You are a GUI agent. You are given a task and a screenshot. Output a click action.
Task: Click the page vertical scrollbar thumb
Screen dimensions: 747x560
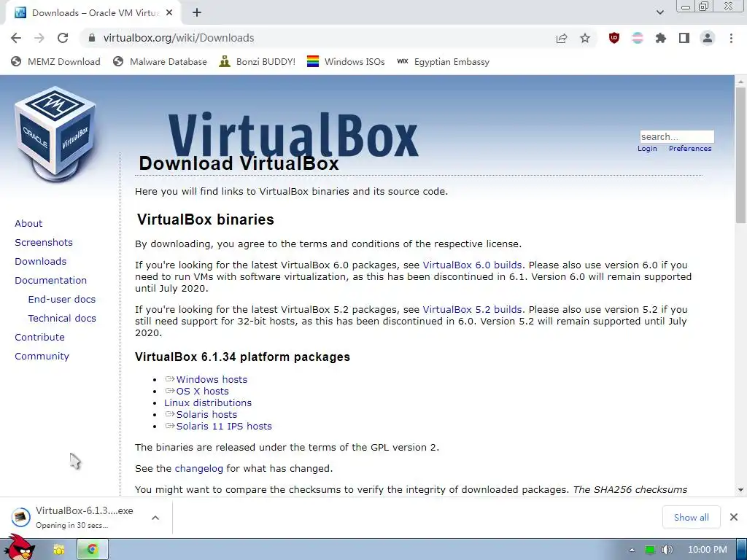pos(740,155)
